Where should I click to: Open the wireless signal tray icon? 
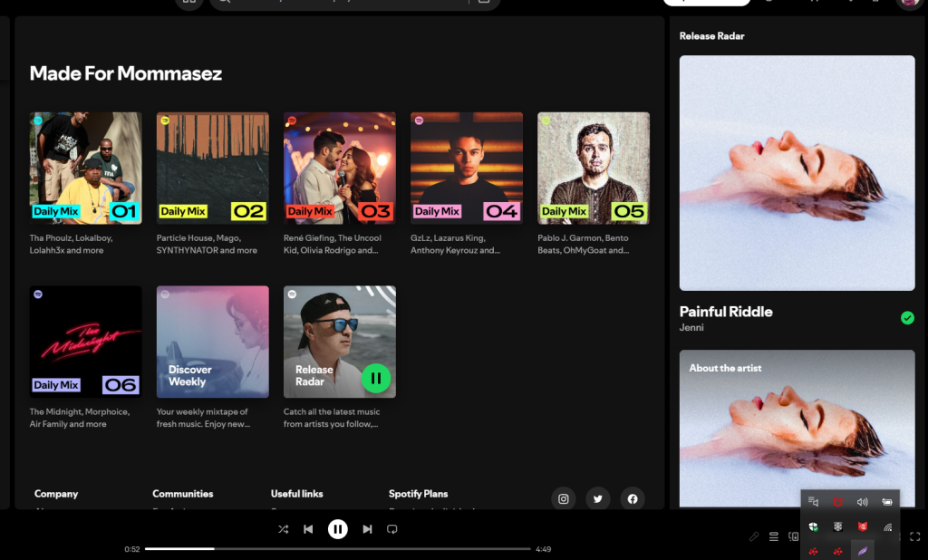coord(887,526)
